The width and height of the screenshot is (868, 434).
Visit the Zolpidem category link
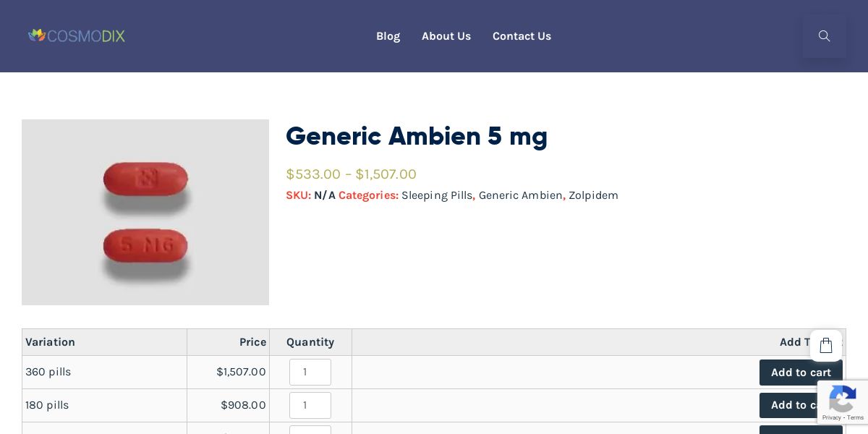tap(593, 195)
